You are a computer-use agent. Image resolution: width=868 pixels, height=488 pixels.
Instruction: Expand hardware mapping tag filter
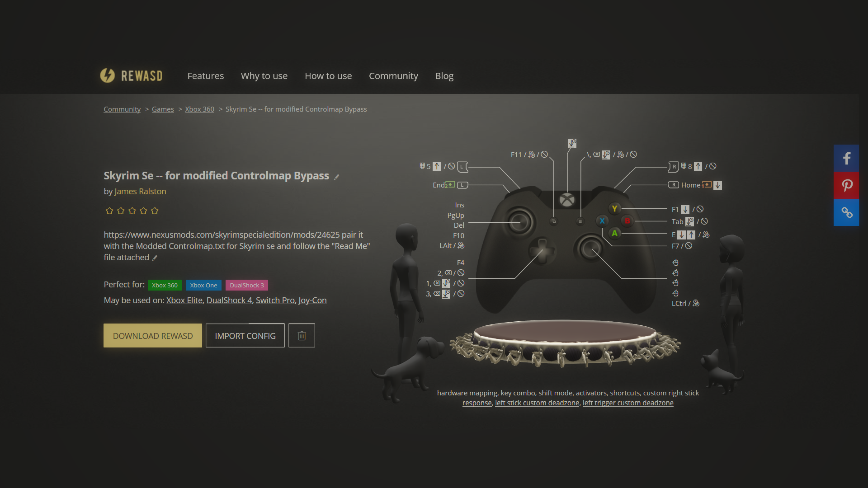click(x=467, y=393)
